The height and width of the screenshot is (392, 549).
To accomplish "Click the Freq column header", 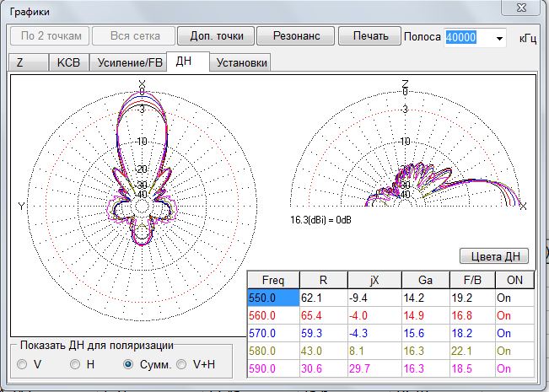I will 273,280.
